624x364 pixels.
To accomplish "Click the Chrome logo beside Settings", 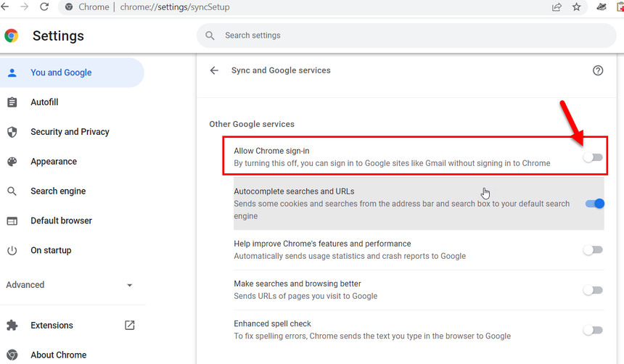I will coord(12,36).
